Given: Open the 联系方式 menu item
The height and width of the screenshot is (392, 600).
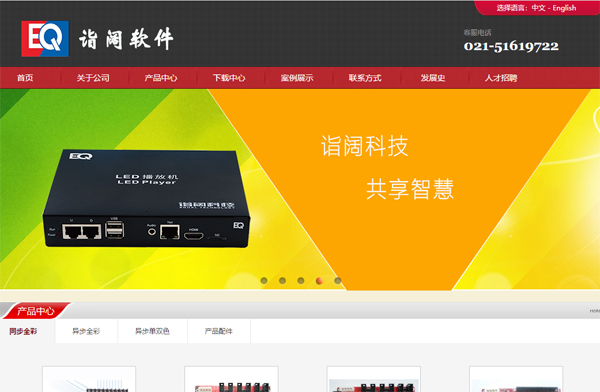Looking at the screenshot, I should [x=365, y=78].
